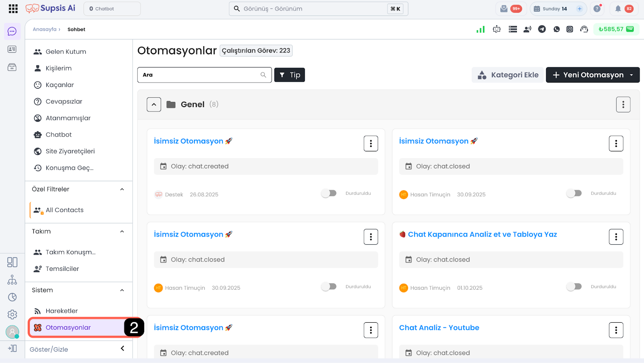Click the Ara search input field
This screenshot has height=363, width=644.
coord(201,75)
